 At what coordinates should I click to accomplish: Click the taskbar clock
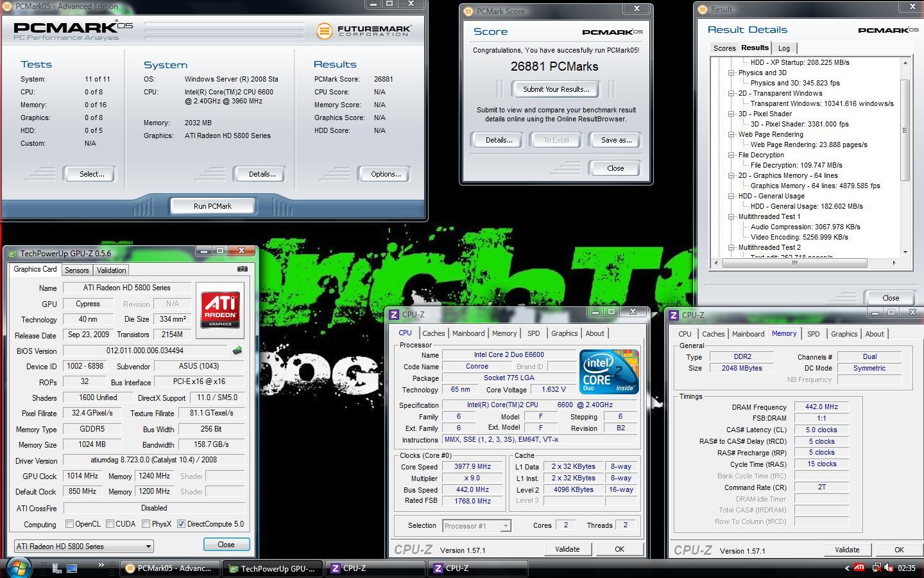coord(907,568)
